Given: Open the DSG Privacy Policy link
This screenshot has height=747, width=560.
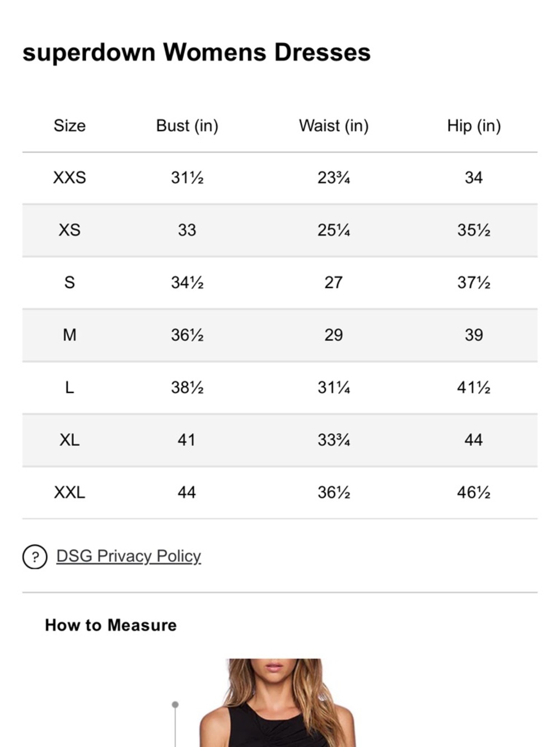Looking at the screenshot, I should click(128, 556).
